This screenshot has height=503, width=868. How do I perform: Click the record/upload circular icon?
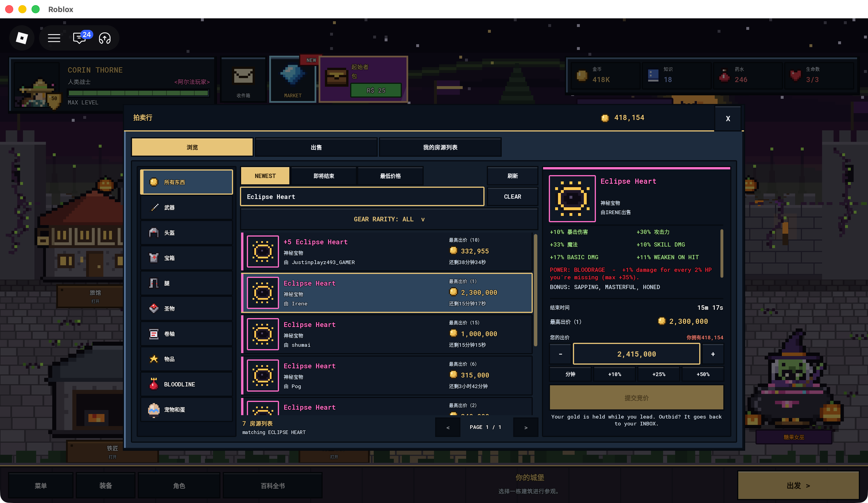coord(105,38)
